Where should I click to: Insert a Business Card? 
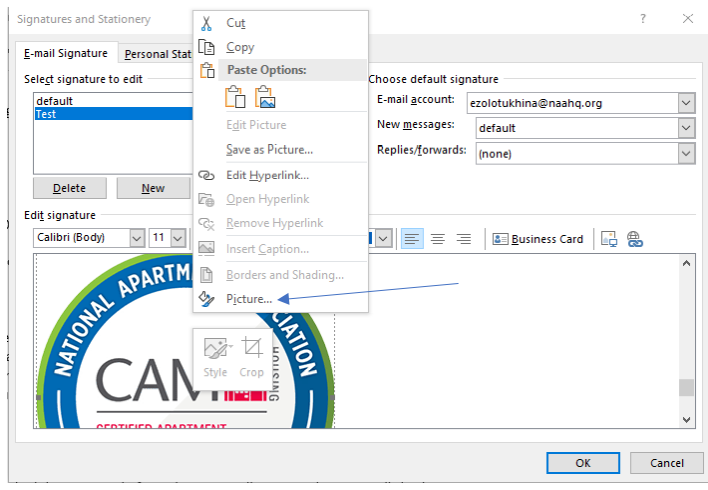click(538, 239)
